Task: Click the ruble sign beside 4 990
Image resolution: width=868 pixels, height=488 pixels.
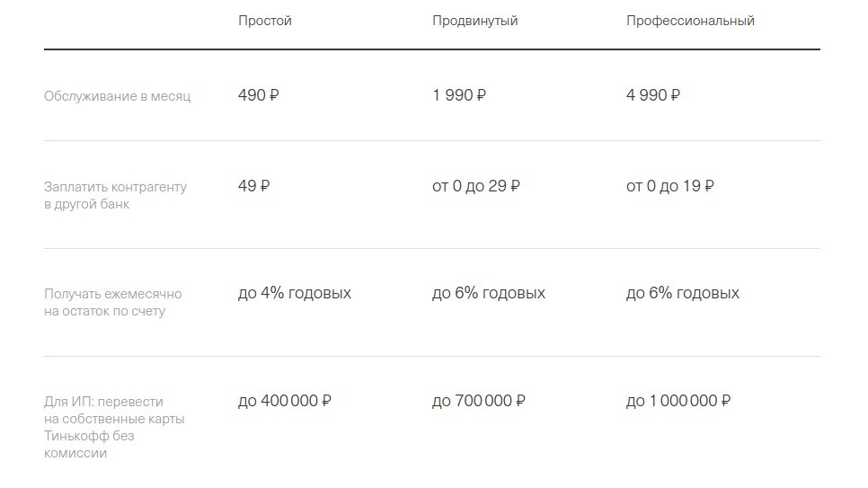Action: [x=675, y=95]
